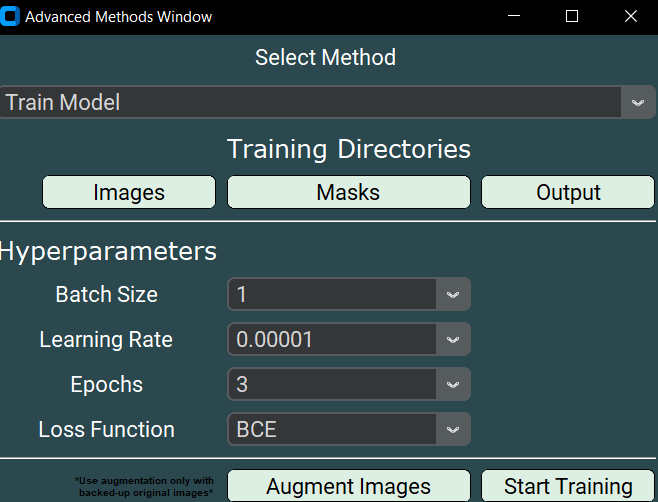The width and height of the screenshot is (658, 502).
Task: Open the Batch Size field showing 1
Action: pyautogui.click(x=332, y=295)
